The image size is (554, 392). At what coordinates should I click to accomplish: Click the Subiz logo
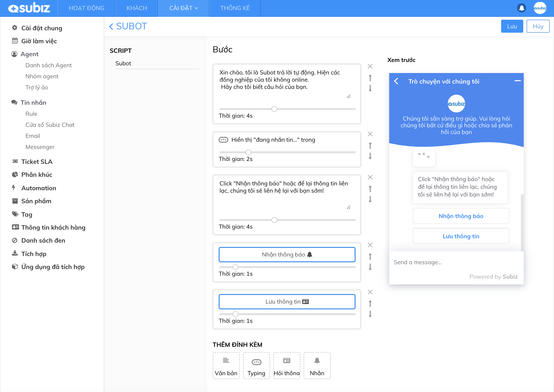click(29, 7)
